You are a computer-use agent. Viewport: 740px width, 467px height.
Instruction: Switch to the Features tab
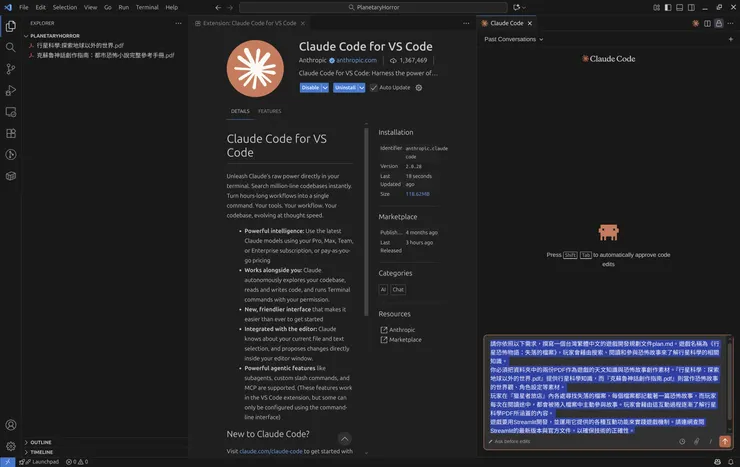click(x=269, y=111)
